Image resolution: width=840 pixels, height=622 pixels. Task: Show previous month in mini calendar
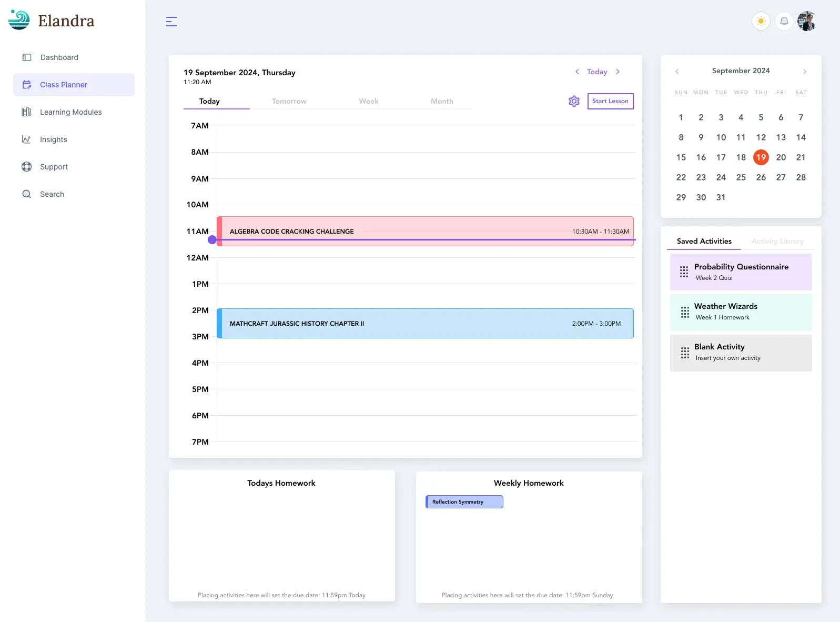(677, 72)
